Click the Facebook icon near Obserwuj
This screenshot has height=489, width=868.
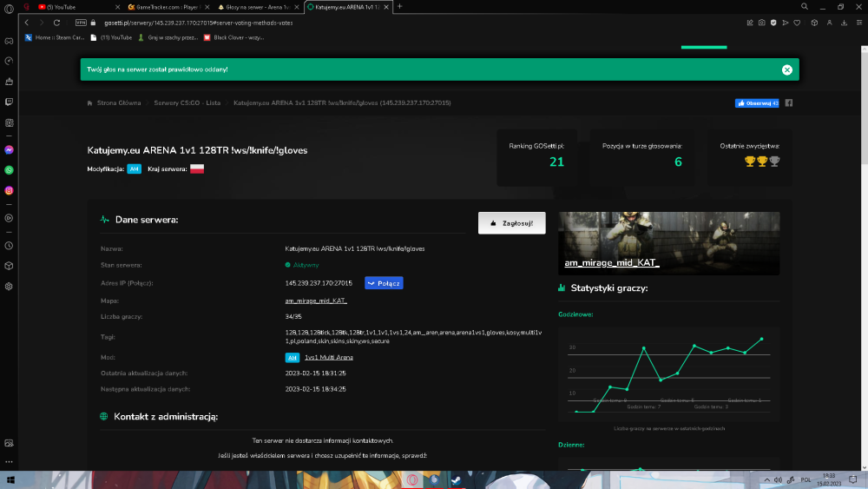[789, 103]
